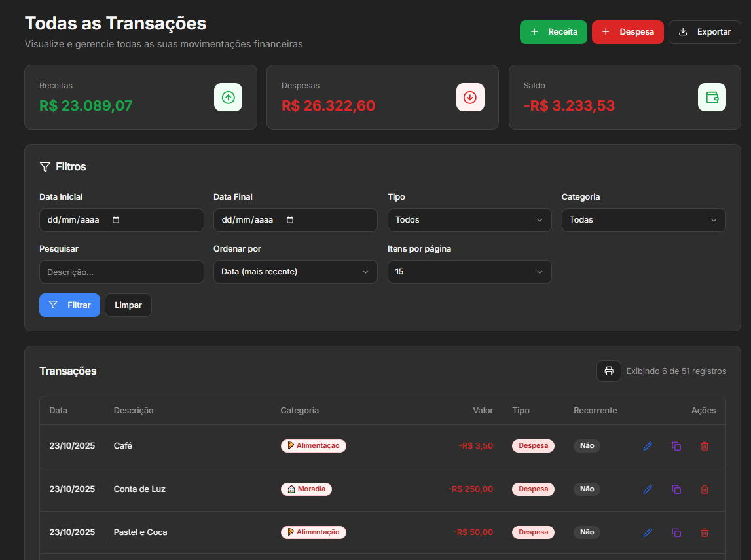Add a new Despesa with the red button

point(627,32)
